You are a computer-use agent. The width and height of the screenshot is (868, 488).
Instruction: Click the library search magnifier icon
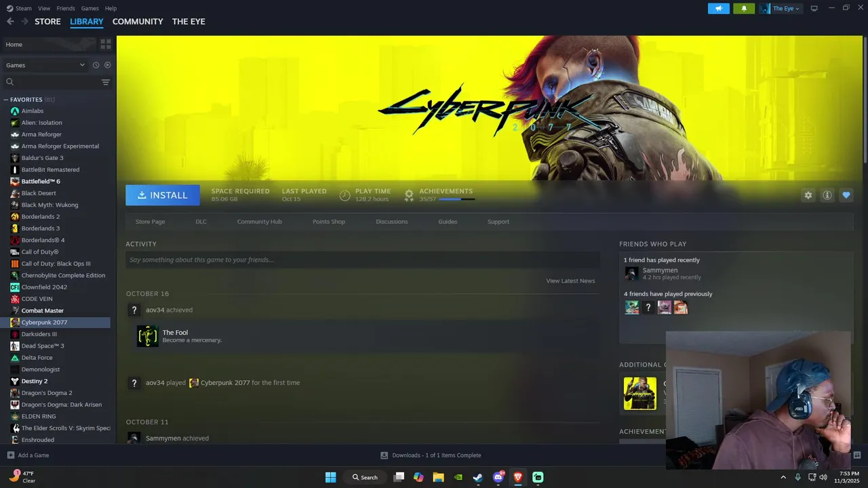pos(9,82)
